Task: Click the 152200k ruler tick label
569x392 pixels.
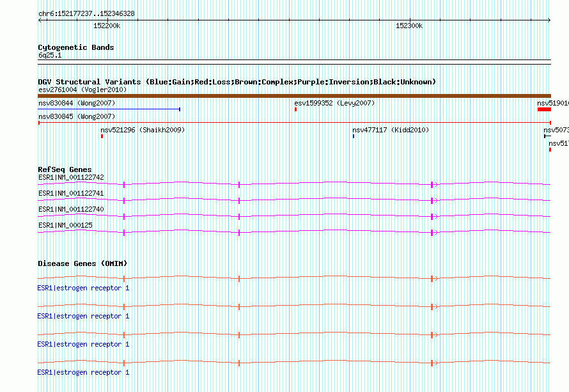Action: click(x=107, y=26)
